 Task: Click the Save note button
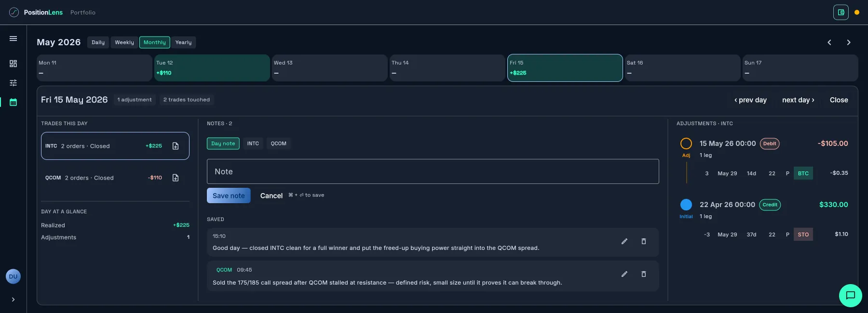pos(229,196)
